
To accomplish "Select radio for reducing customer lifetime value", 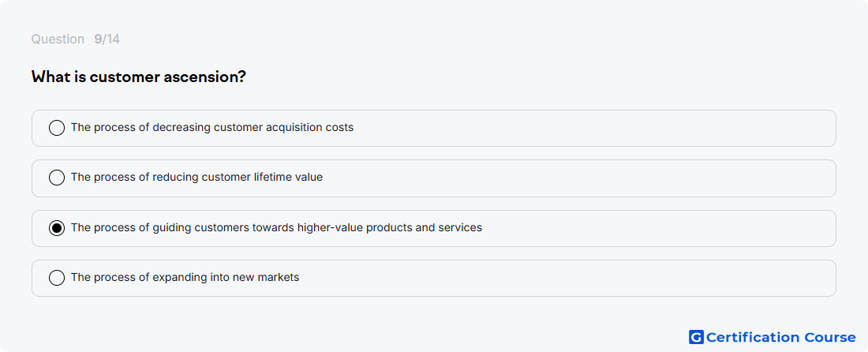I will click(57, 178).
